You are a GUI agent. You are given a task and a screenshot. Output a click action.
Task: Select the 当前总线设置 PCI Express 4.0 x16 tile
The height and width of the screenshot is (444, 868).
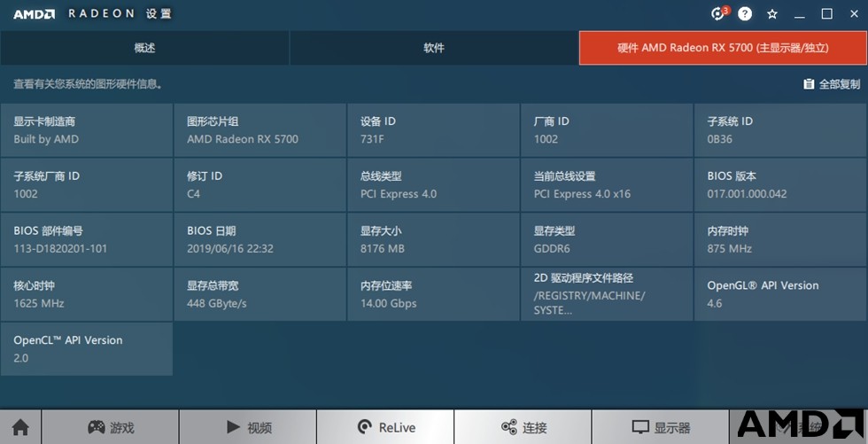click(607, 184)
